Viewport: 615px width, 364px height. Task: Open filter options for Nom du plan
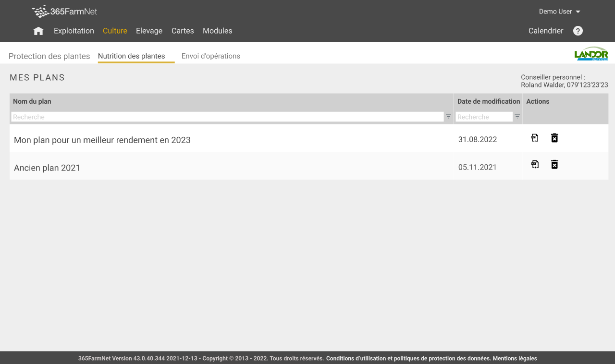tap(448, 117)
